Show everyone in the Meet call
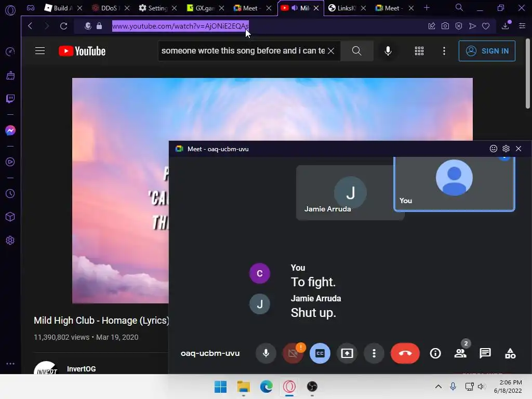 (460, 353)
